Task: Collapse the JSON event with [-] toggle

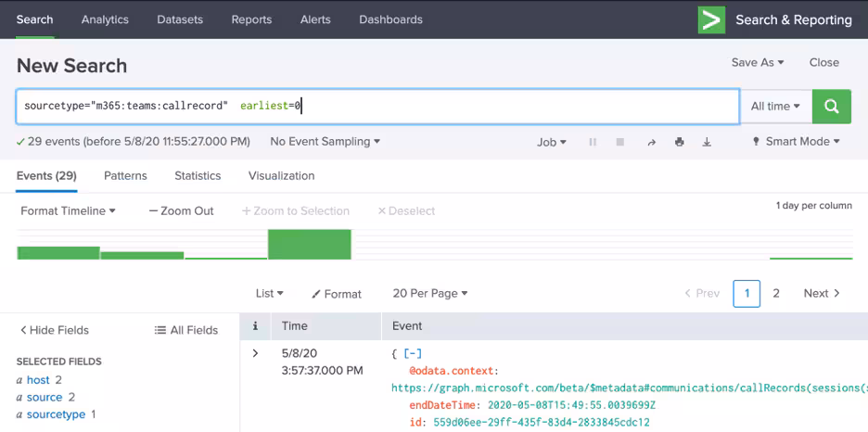Action: (412, 353)
